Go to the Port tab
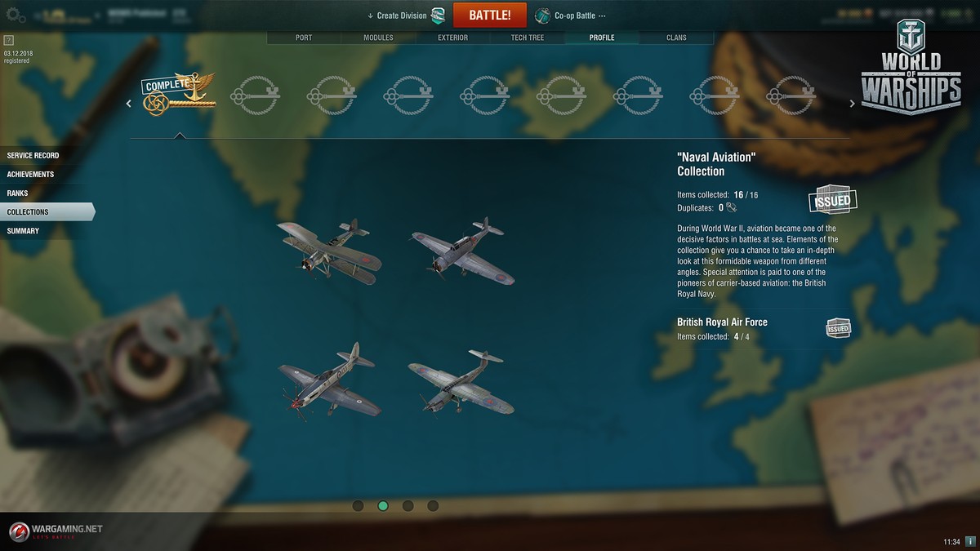This screenshot has width=980, height=551. point(304,38)
